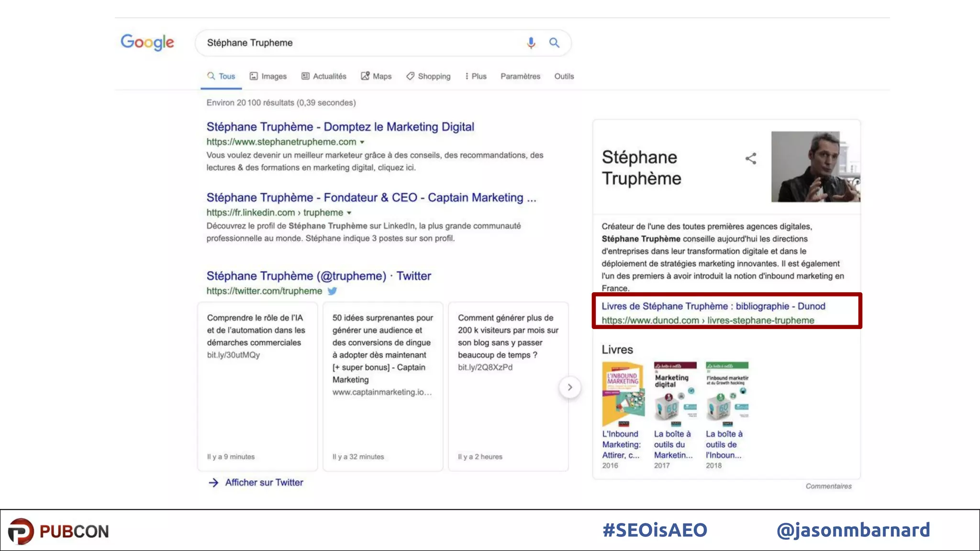Viewport: 980px width, 551px height.
Task: Open the Plus more options menu
Action: (476, 76)
